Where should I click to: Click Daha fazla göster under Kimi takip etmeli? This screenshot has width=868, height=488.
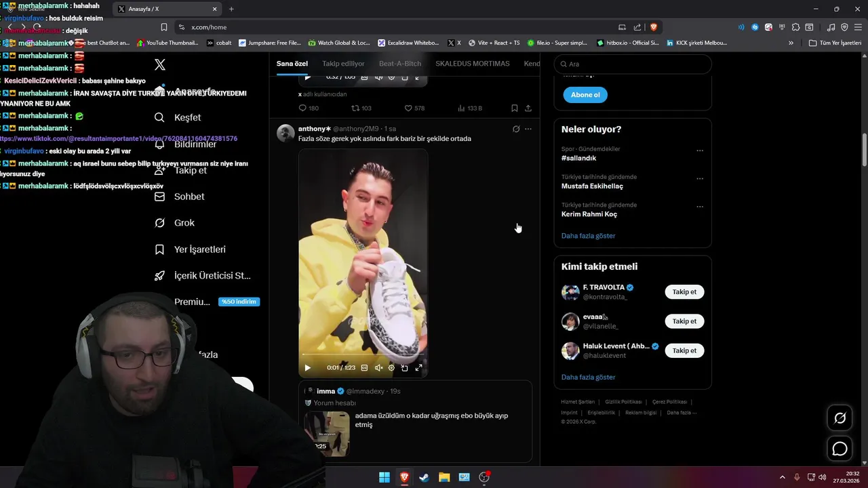(588, 377)
